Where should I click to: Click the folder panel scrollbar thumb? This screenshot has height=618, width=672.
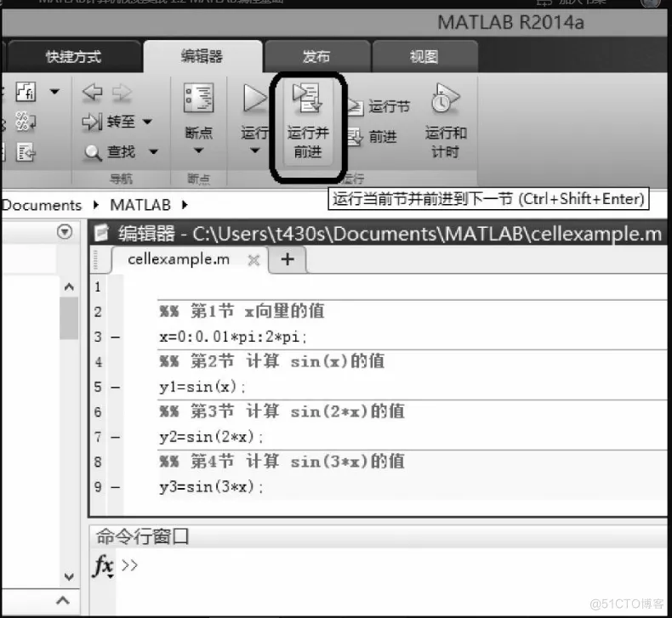[x=69, y=318]
